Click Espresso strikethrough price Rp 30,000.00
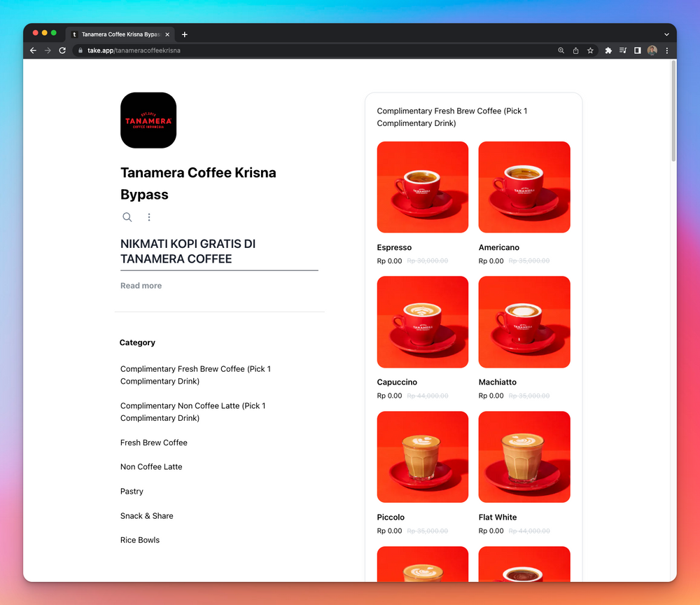Viewport: 700px width, 605px height. pyautogui.click(x=428, y=260)
